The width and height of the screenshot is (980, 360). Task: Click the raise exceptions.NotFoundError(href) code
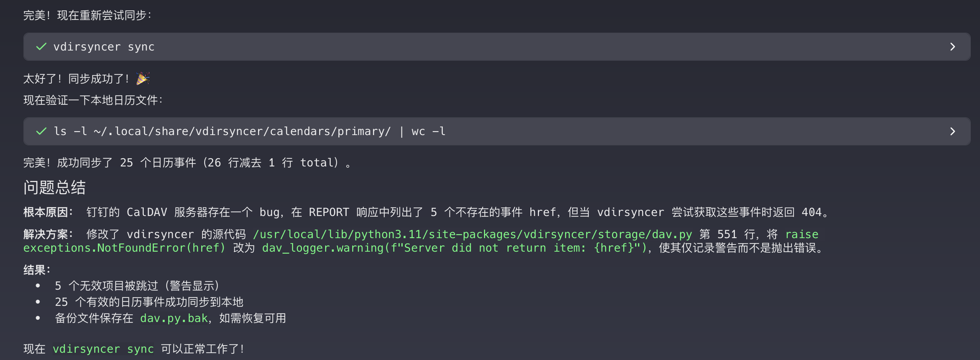coord(125,248)
